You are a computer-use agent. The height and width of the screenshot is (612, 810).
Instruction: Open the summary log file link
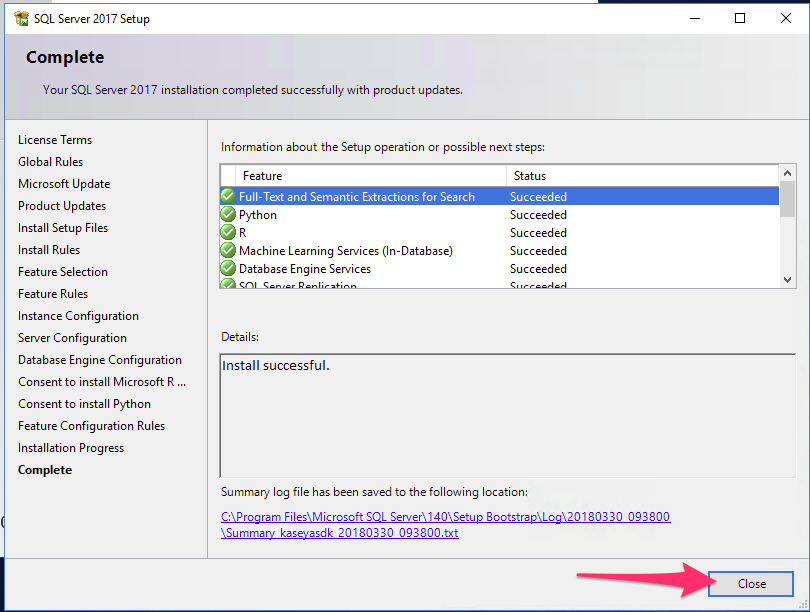[x=445, y=525]
